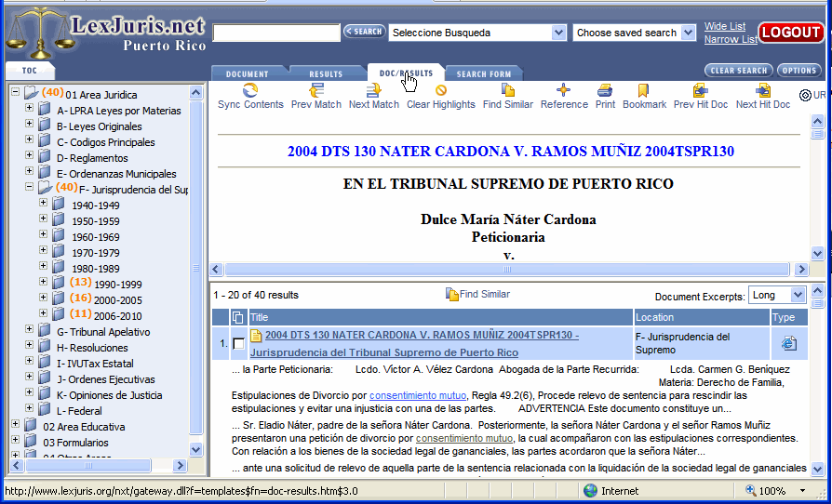Viewport: 832px width, 504px height.
Task: Clear Highlights in the document
Action: pos(441,96)
